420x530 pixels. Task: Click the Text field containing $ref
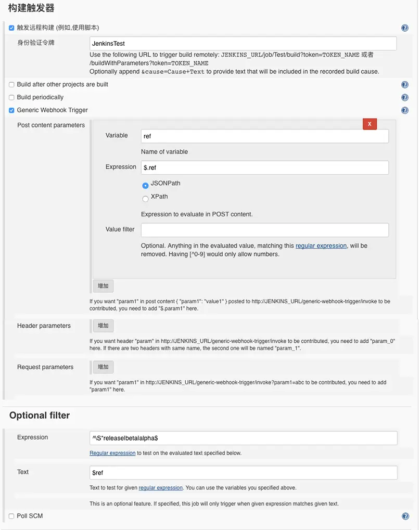244,473
